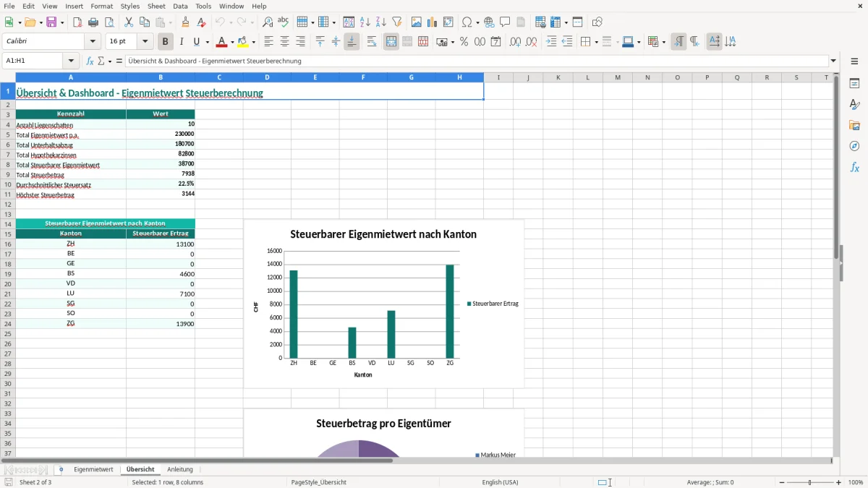The image size is (868, 488).
Task: Toggle Align Right
Action: tap(301, 42)
